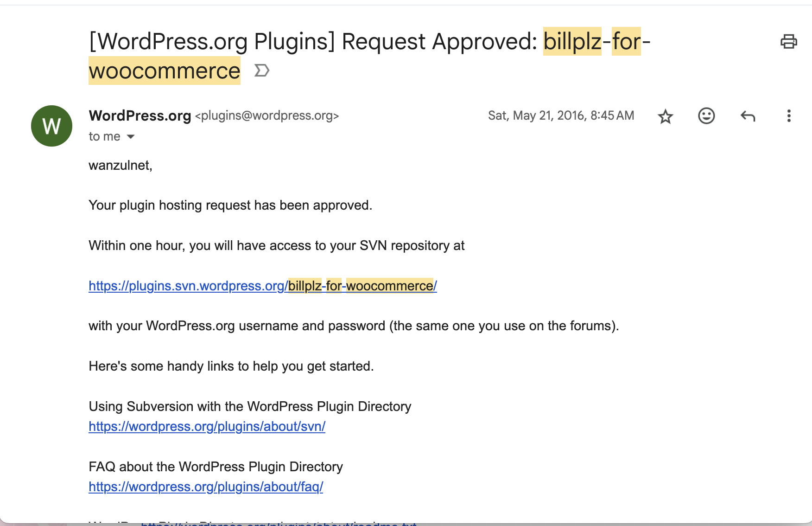Click the sender name WordPress.org

click(140, 115)
